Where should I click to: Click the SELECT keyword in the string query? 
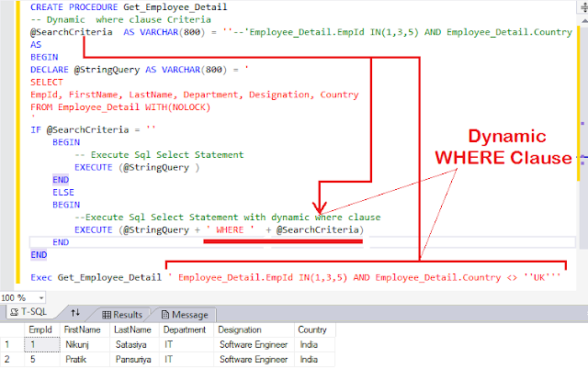click(47, 83)
